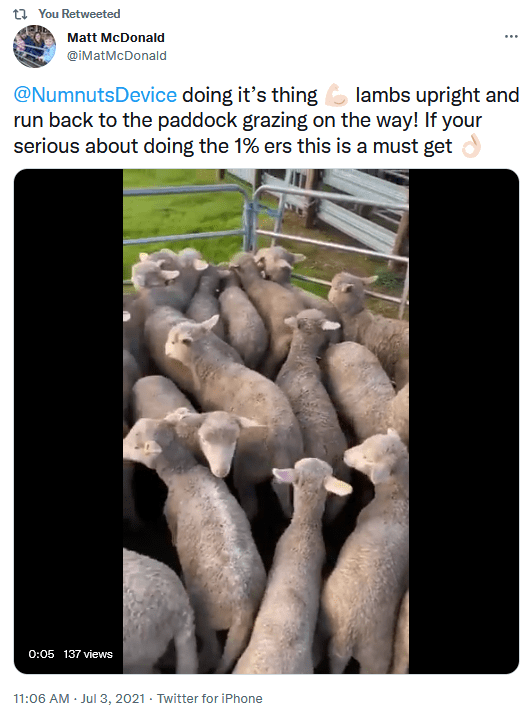Screen dimensions: 532x721
Task: Open the 11:06 AM timestamp link
Action: point(41,698)
